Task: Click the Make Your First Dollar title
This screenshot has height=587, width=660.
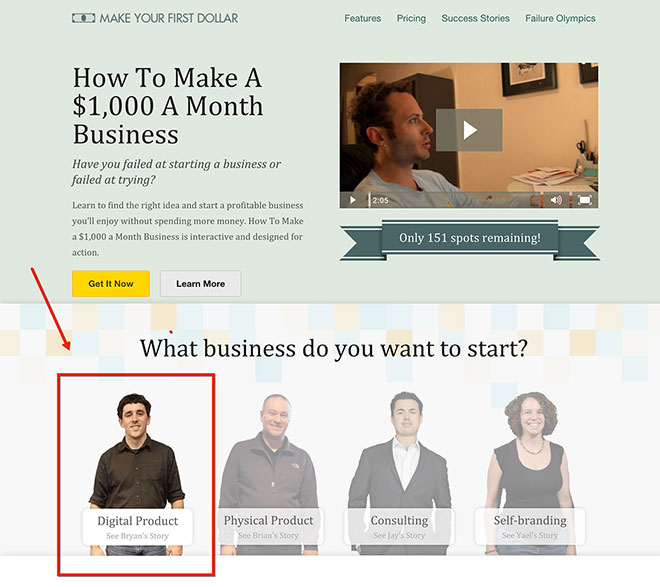Action: click(169, 18)
